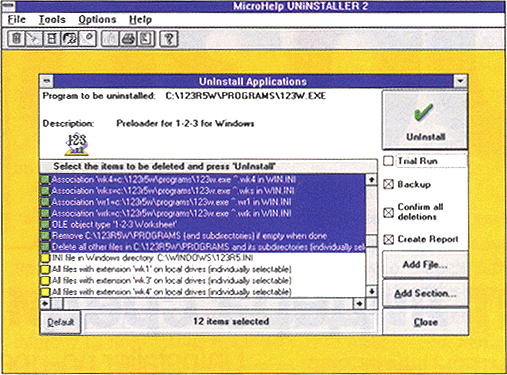Click the list's scroll down arrow

371,291
